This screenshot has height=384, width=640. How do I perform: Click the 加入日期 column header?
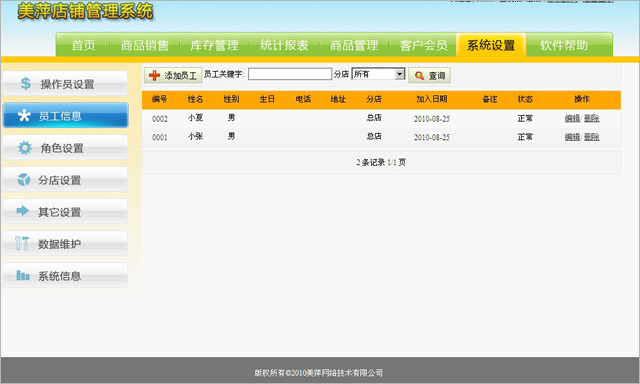[431, 99]
